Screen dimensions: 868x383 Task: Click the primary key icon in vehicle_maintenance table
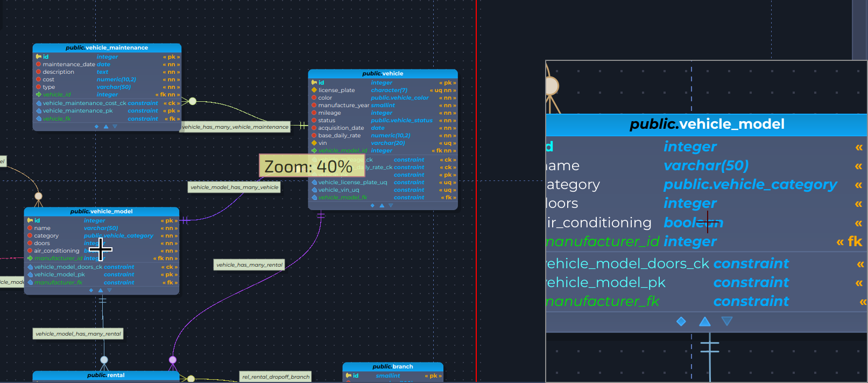point(39,57)
